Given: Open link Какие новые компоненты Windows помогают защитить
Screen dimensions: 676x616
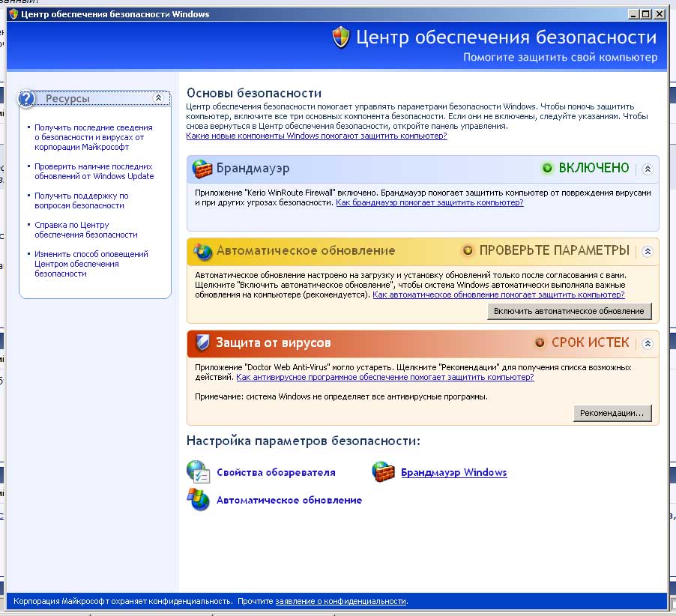Looking at the screenshot, I should pos(316,136).
